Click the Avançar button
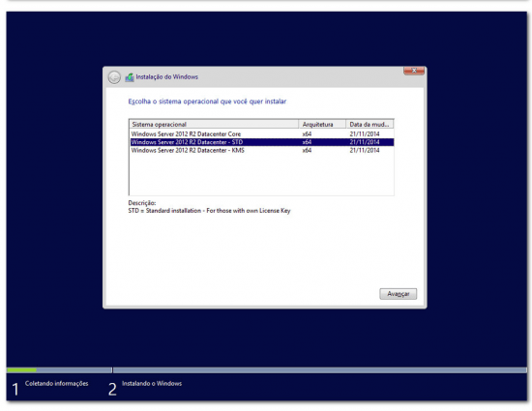The width and height of the screenshot is (532, 411). coord(398,294)
